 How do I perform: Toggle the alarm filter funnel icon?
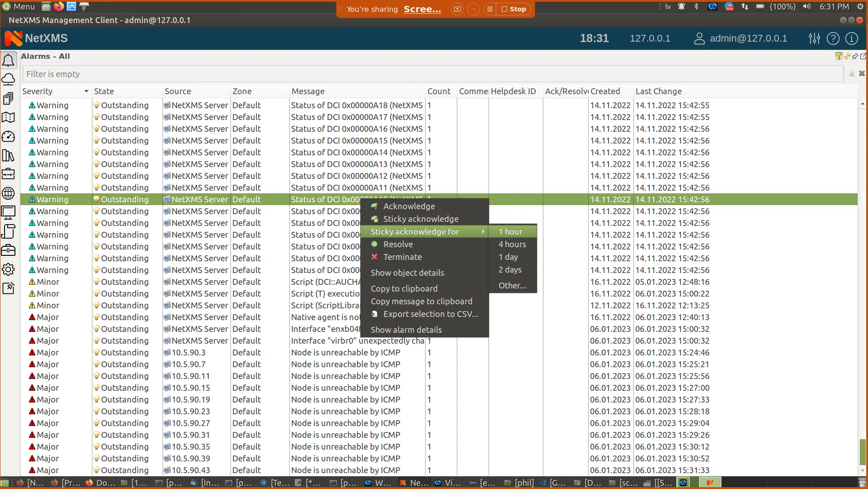pyautogui.click(x=838, y=56)
